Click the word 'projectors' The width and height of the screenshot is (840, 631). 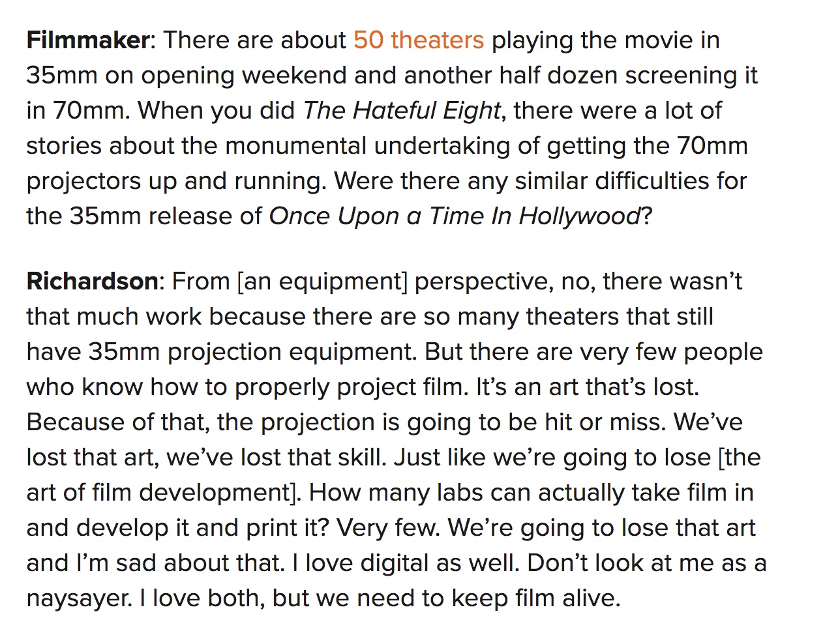tap(83, 181)
